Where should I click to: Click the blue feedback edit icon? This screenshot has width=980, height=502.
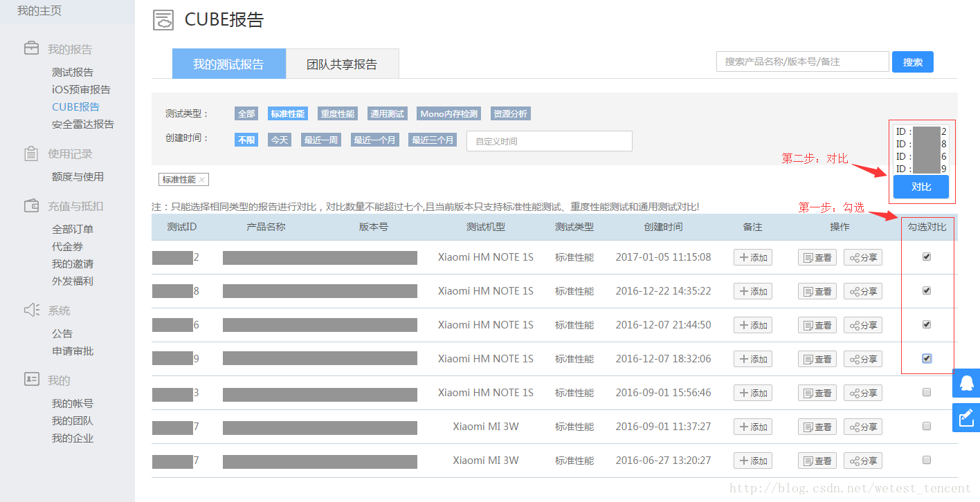click(966, 418)
